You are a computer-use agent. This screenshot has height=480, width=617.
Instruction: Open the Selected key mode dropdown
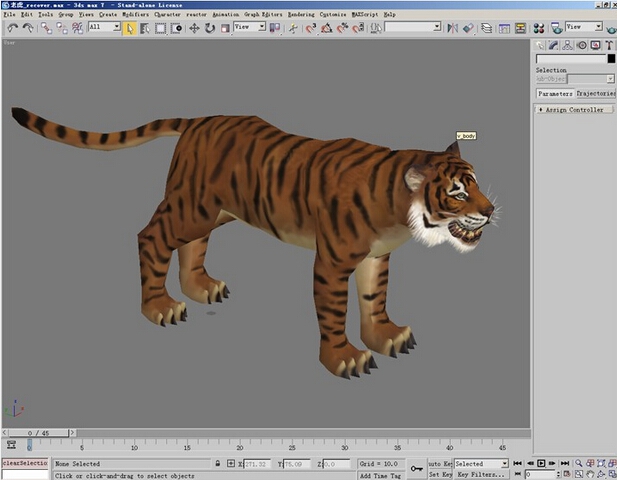click(x=481, y=464)
